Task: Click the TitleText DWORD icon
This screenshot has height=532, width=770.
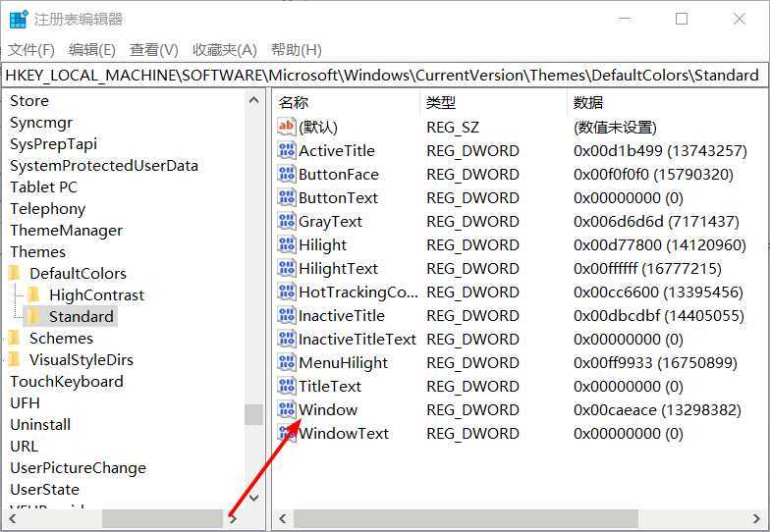Action: coord(287,386)
